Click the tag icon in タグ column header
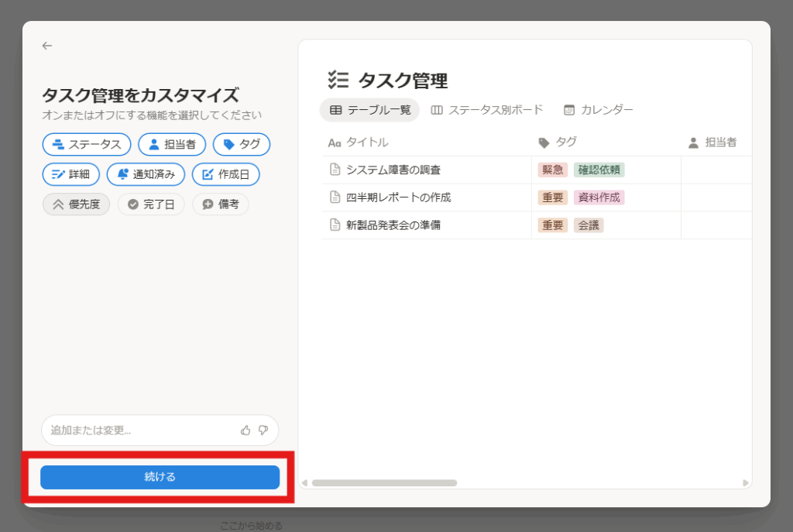 tap(544, 142)
